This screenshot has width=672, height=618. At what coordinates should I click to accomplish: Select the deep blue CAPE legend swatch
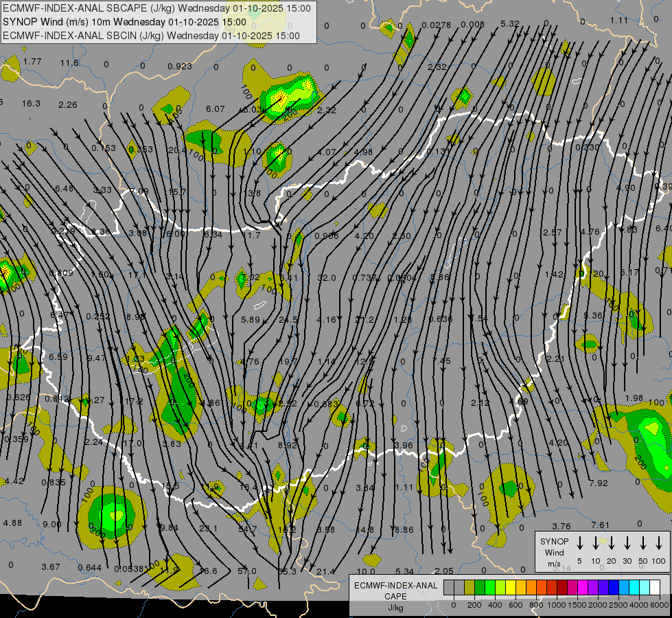coord(613,587)
